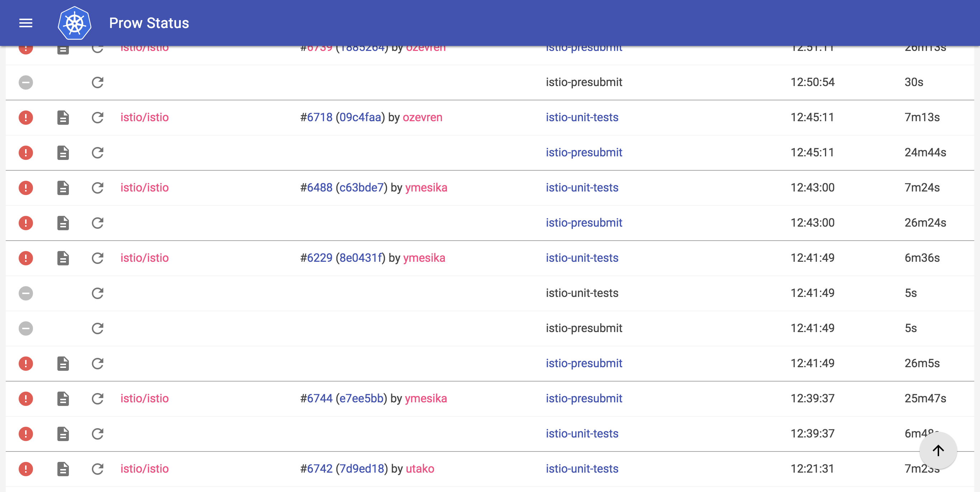Visit the istio/istio repository link
980x492 pixels.
(x=144, y=118)
